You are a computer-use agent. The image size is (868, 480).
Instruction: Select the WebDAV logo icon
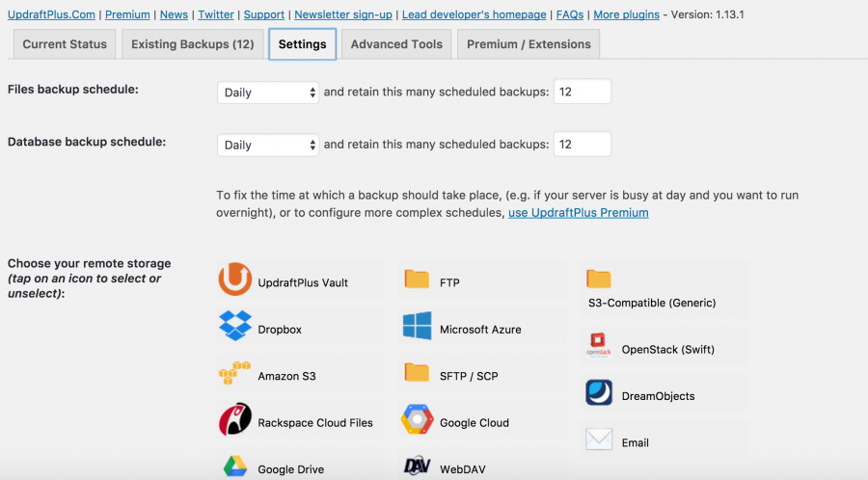point(417,466)
